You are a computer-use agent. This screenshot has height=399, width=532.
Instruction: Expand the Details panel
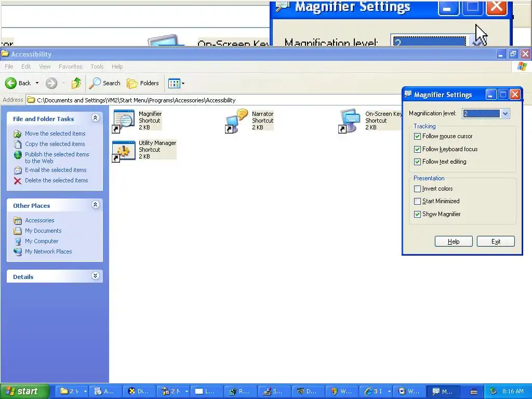point(96,276)
